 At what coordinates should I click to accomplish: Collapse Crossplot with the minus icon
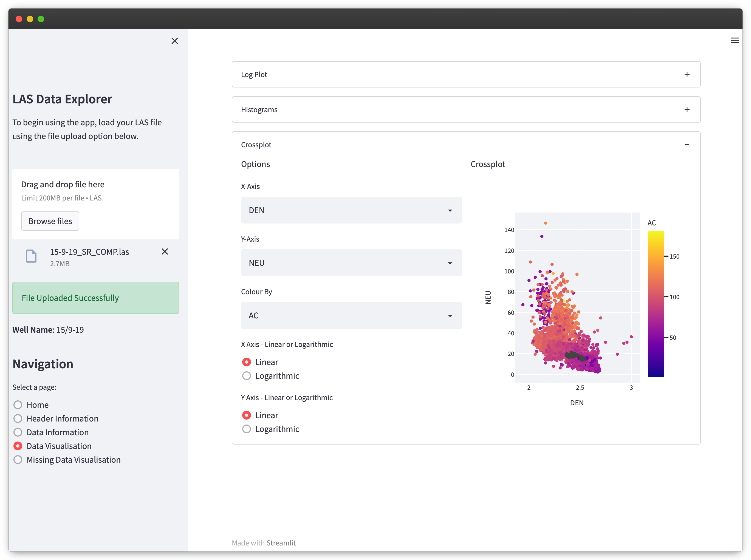pos(687,145)
